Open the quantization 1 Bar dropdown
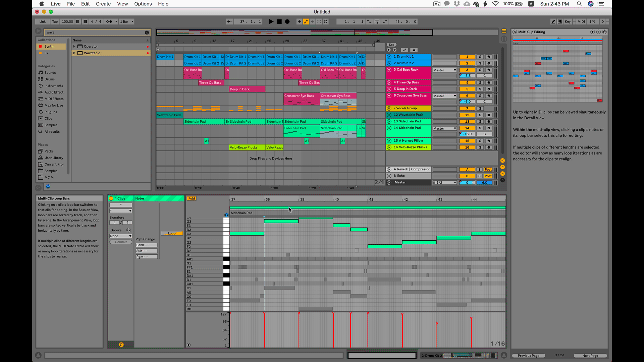This screenshot has width=644, height=362. pyautogui.click(x=127, y=21)
